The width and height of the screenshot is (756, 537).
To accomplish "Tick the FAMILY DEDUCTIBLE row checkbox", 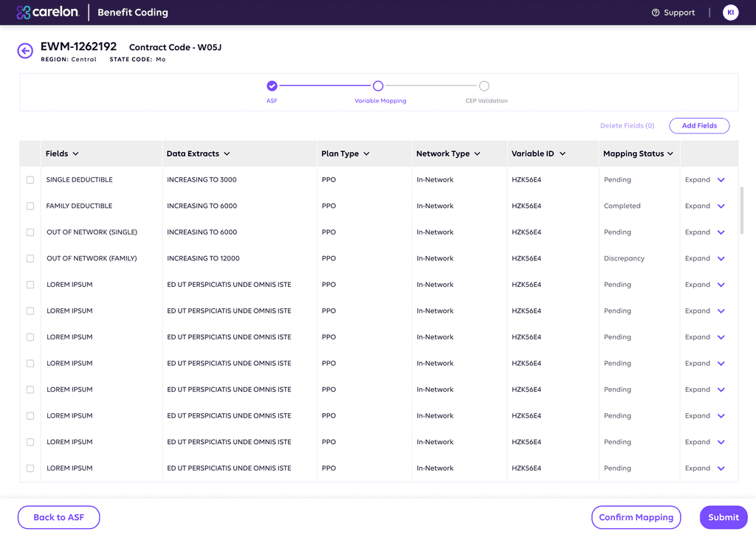I will [x=30, y=206].
